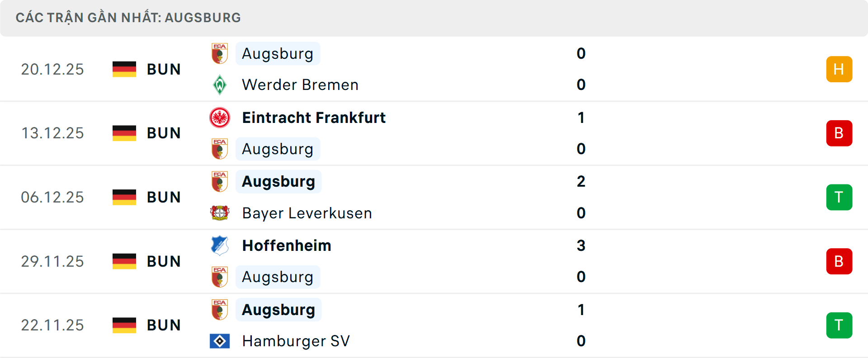Screen dimensions: 868x358
Task: Click the orange H draw result badge
Action: (x=839, y=69)
